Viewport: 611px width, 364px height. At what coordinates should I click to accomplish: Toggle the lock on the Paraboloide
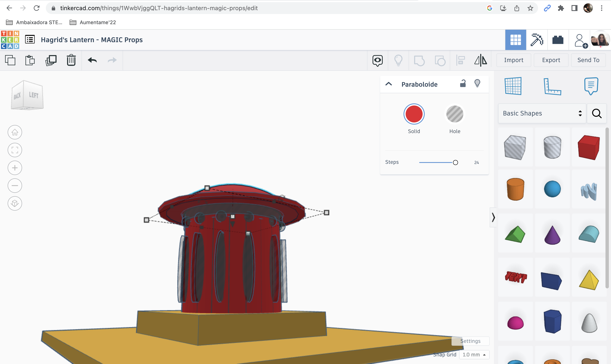pyautogui.click(x=463, y=84)
